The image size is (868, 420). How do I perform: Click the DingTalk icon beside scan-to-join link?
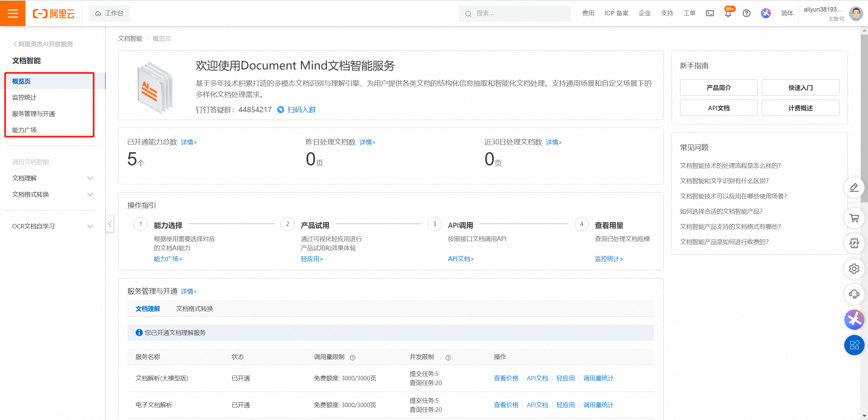[x=281, y=109]
